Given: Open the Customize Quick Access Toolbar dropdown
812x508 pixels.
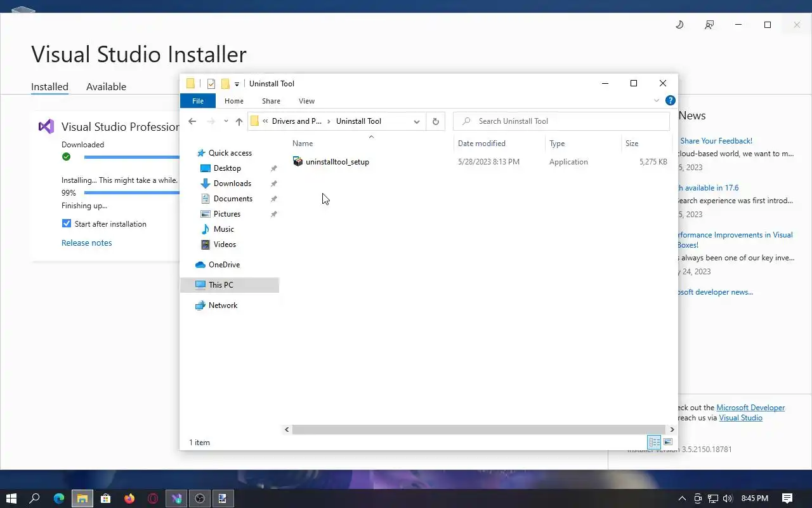Looking at the screenshot, I should 237,84.
